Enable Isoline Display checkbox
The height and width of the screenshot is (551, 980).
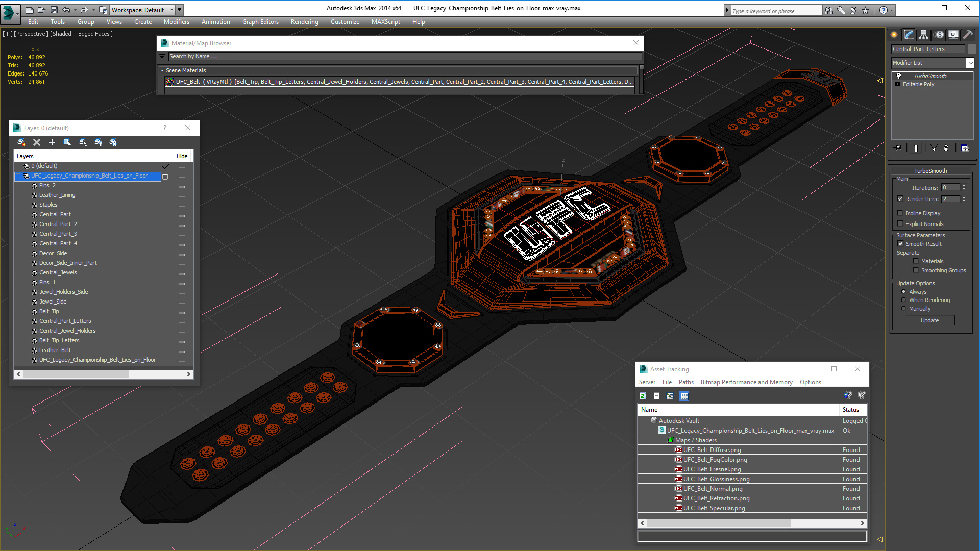click(900, 213)
